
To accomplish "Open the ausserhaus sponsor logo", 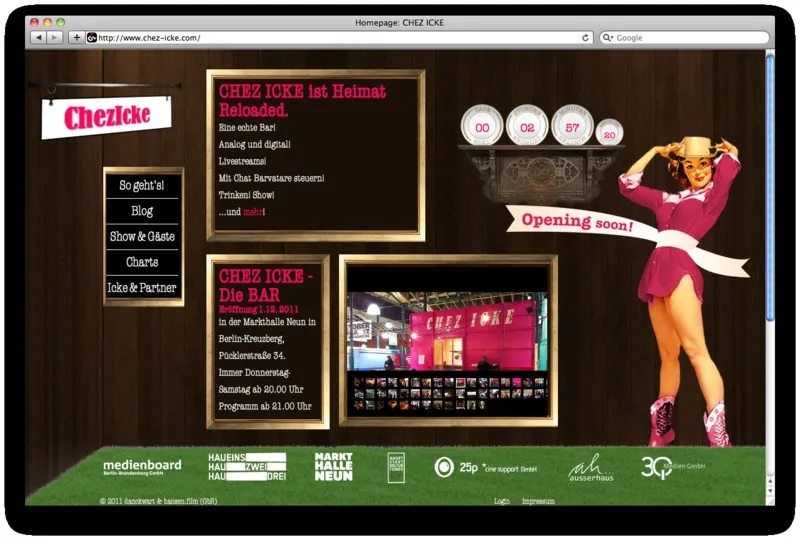I will coord(591,468).
